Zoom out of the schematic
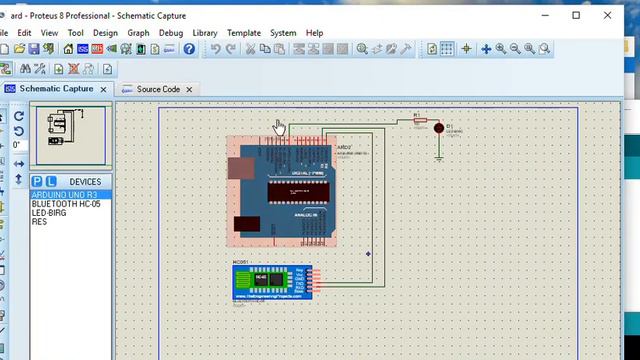The width and height of the screenshot is (640, 360). pyautogui.click(x=515, y=49)
